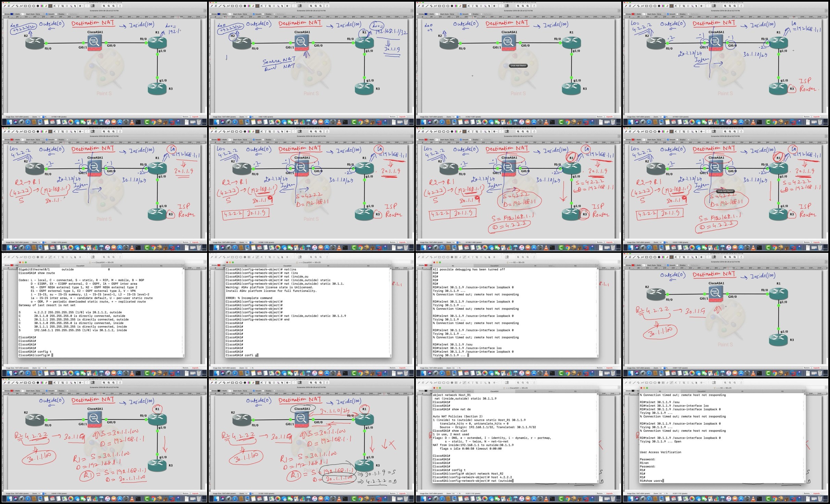This screenshot has width=830, height=504.
Task: Pick the Eraser tool in top-left frame toolbar
Action: pyautogui.click(x=46, y=6)
